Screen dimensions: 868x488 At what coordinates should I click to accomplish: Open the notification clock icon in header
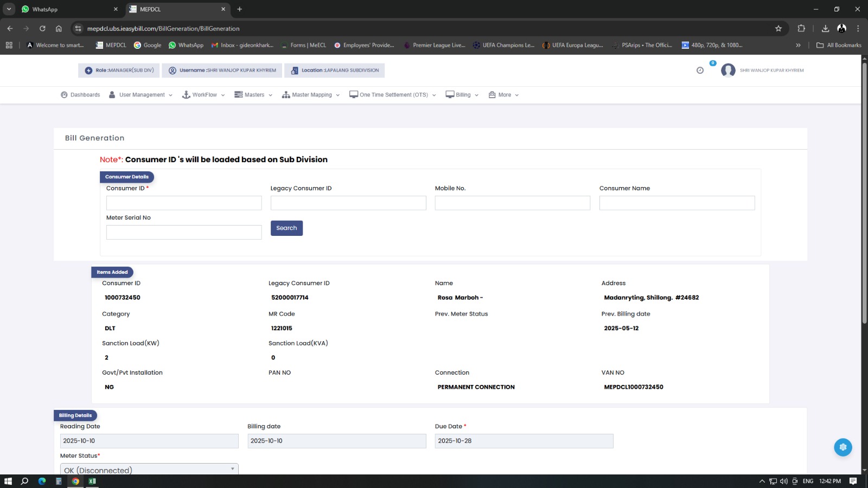tap(700, 70)
